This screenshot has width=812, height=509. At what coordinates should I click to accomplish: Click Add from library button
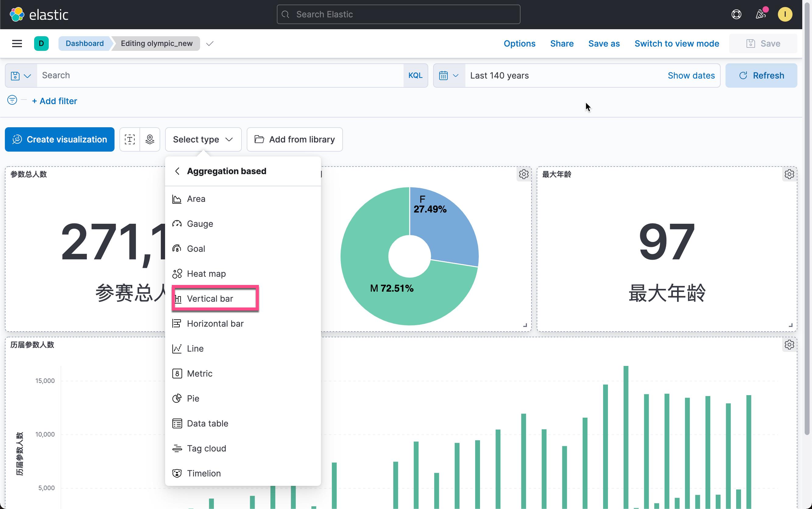295,139
